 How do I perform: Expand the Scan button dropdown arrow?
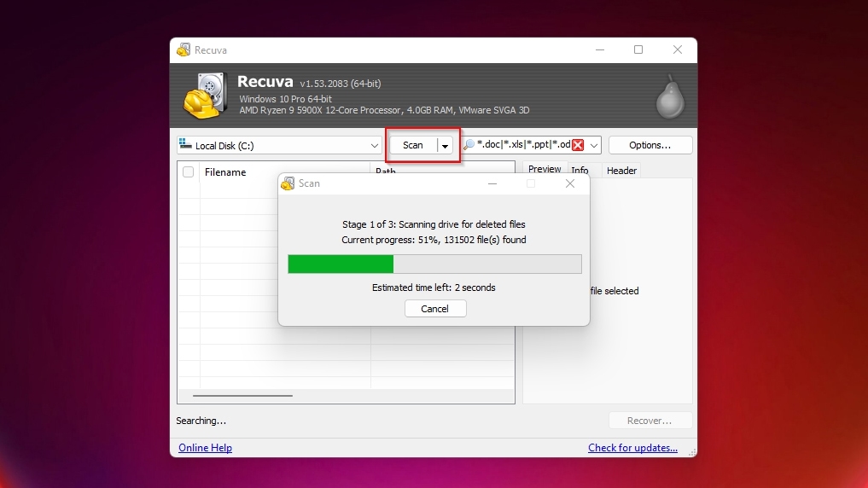pyautogui.click(x=445, y=146)
